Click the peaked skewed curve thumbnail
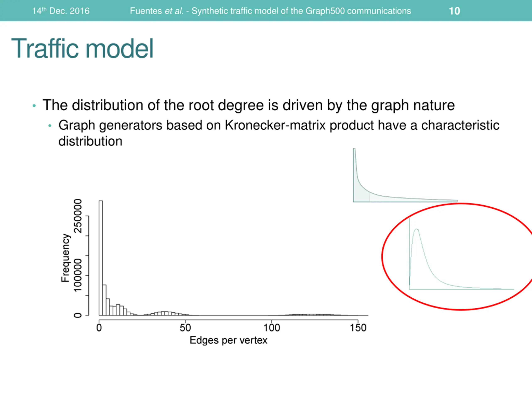Screen dimensions: 532x399 click(462, 254)
